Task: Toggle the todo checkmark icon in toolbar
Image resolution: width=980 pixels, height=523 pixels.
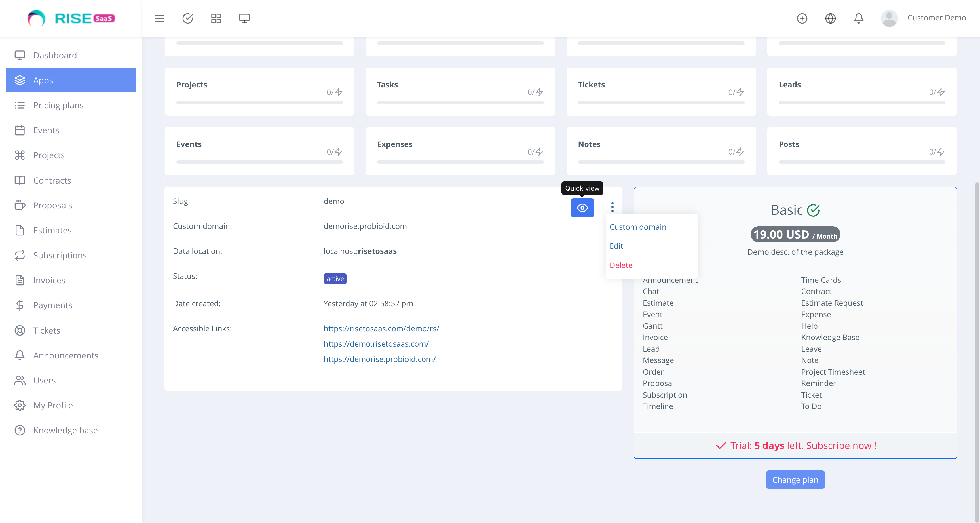Action: pyautogui.click(x=187, y=18)
